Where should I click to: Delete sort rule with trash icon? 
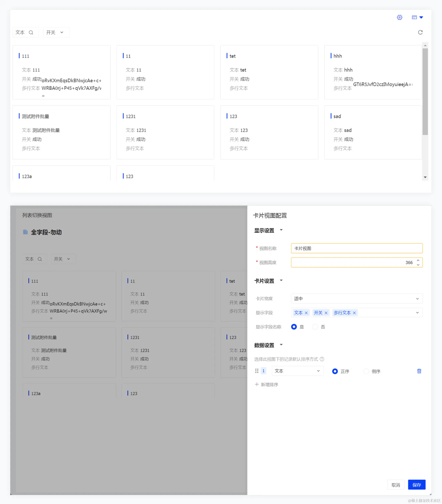pos(419,371)
